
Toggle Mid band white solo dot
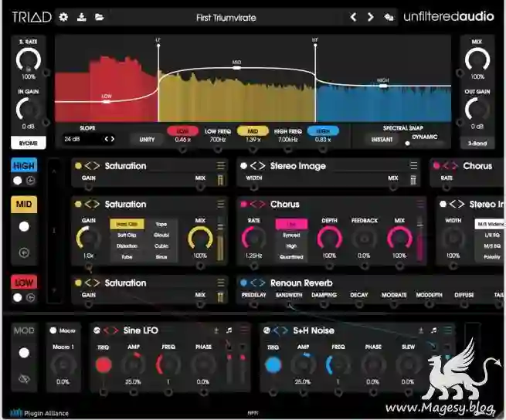point(24,226)
